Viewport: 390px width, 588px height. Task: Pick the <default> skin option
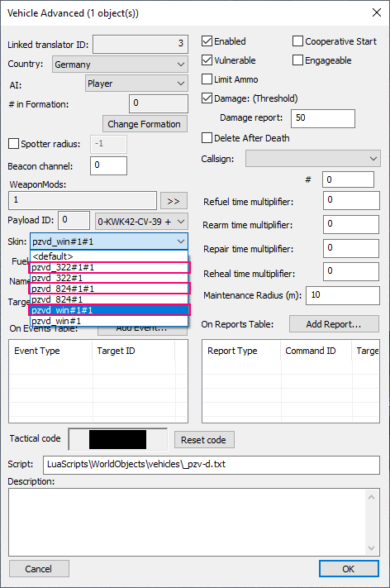[x=109, y=256]
